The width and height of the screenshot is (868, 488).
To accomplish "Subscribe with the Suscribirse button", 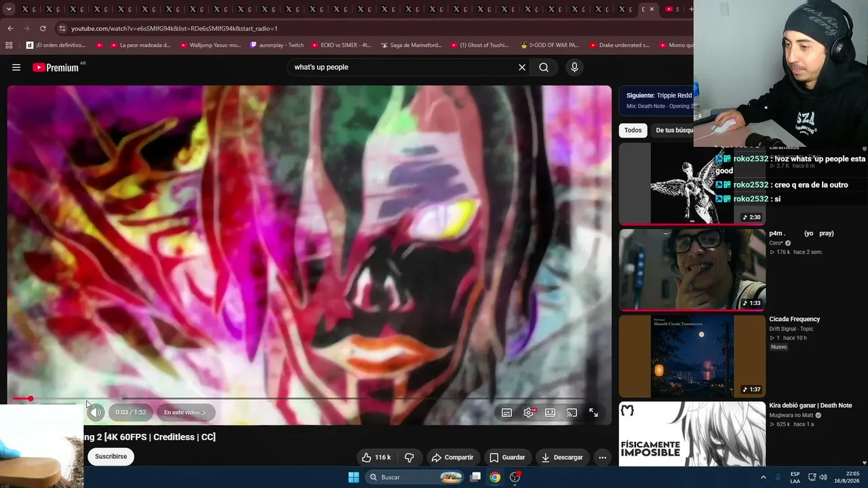I will point(111,457).
